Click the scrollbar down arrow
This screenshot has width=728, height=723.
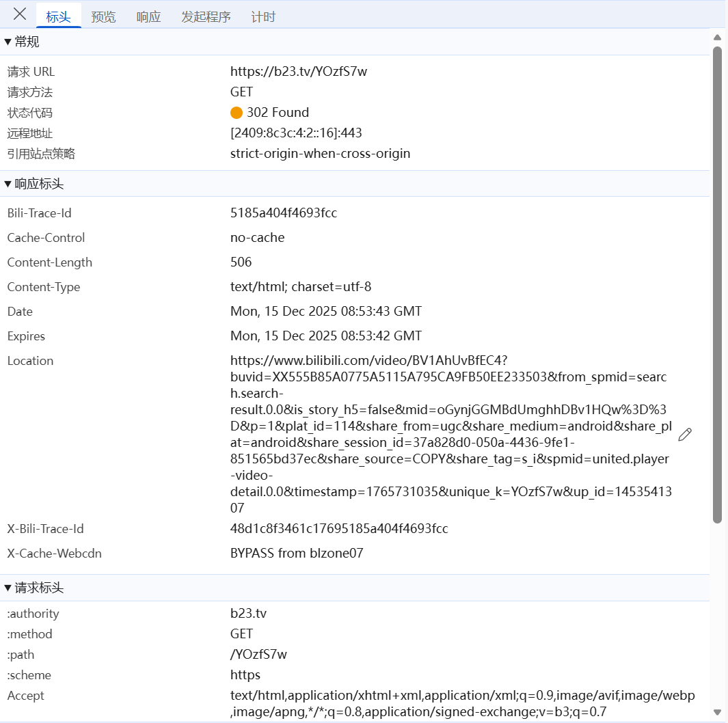(717, 712)
